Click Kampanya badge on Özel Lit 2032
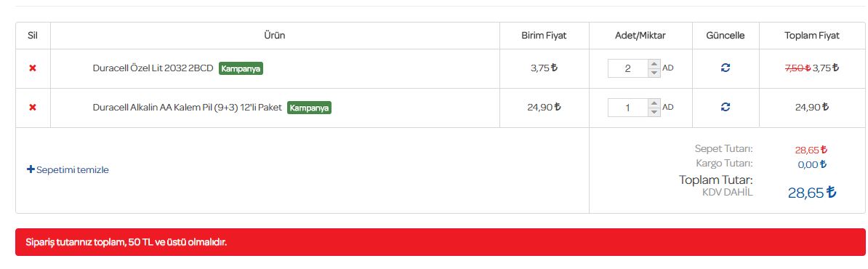This screenshot has width=868, height=269. click(x=241, y=68)
